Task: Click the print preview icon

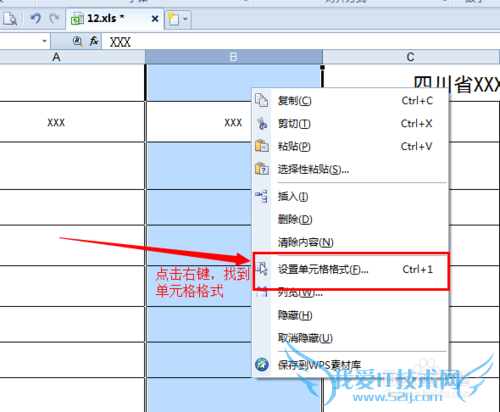Action: [x=10, y=19]
